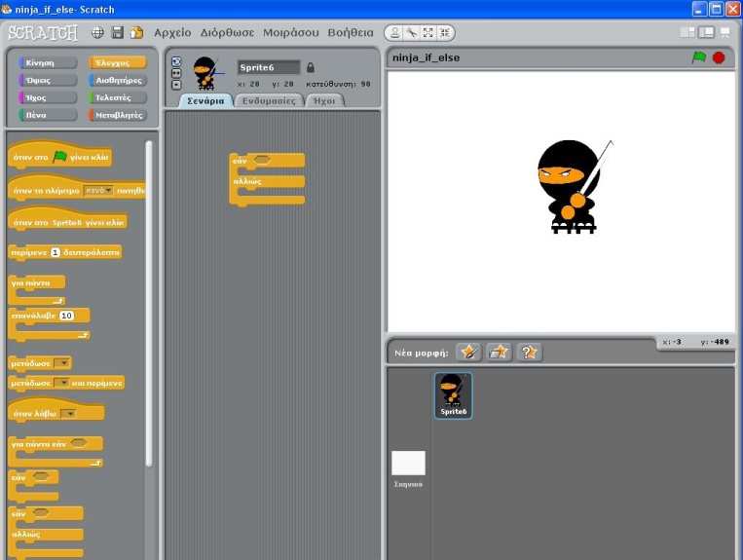
Task: Select the Κίνηση block category
Action: [x=48, y=63]
